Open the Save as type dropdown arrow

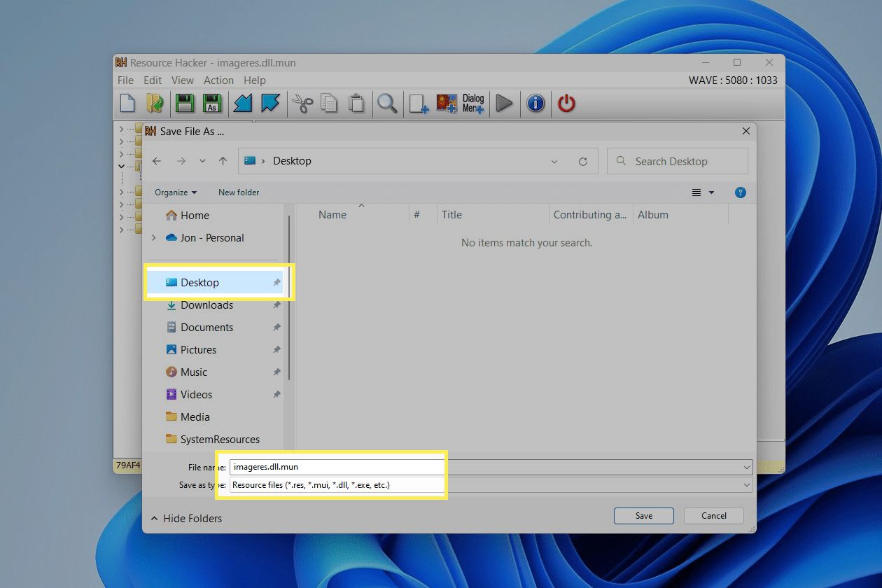747,485
